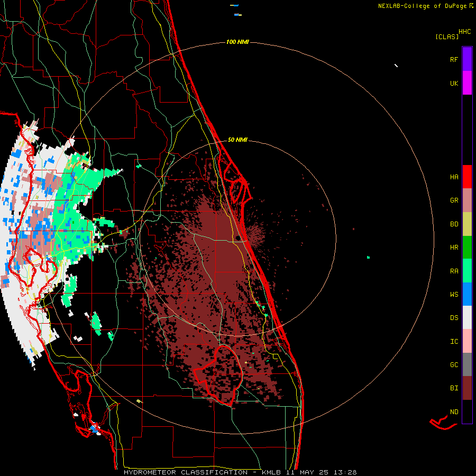Click the 'WS' legend label
This screenshot has width=476, height=476.
(x=454, y=295)
